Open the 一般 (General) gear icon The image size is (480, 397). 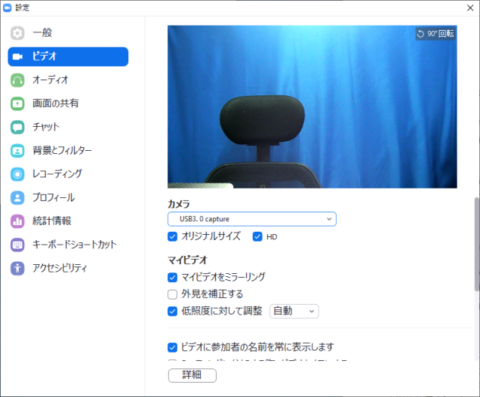(x=17, y=33)
